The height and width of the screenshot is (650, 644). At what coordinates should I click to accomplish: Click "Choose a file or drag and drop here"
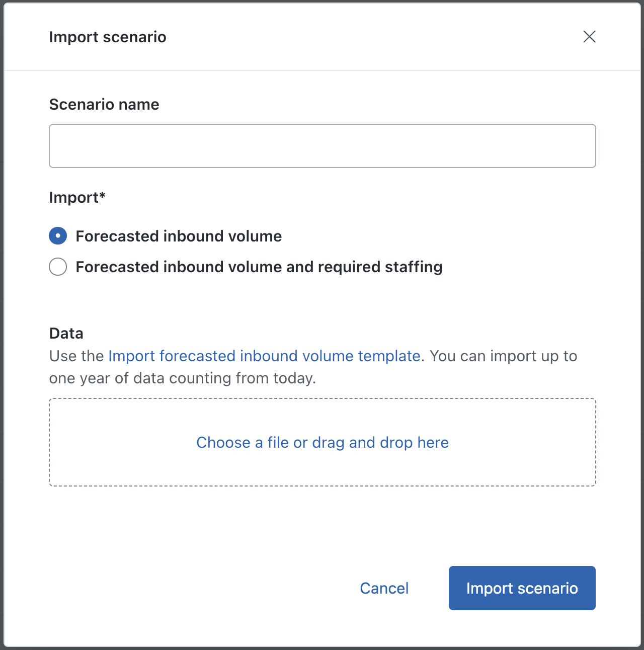(322, 443)
